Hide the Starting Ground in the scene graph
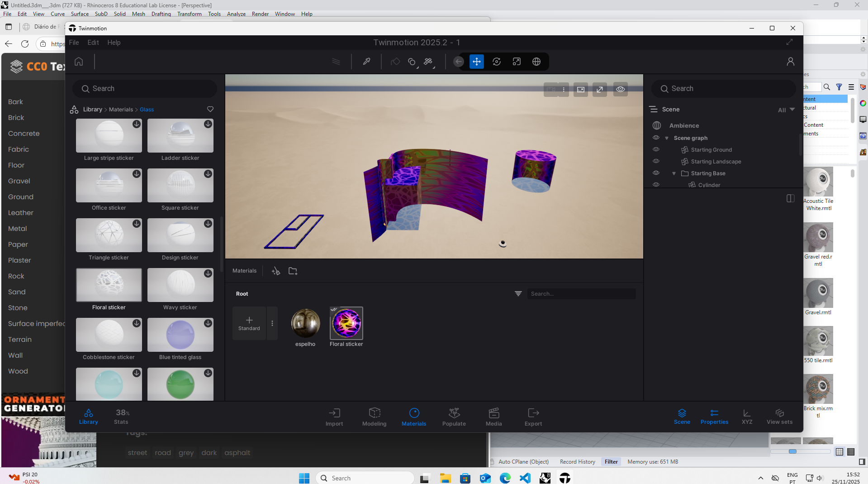868x484 pixels. (x=656, y=149)
